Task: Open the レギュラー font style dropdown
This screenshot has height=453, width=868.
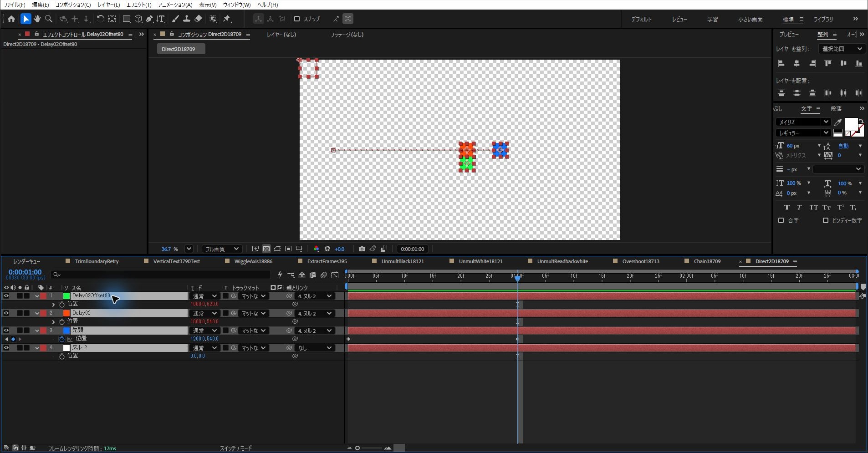Action: [x=803, y=133]
